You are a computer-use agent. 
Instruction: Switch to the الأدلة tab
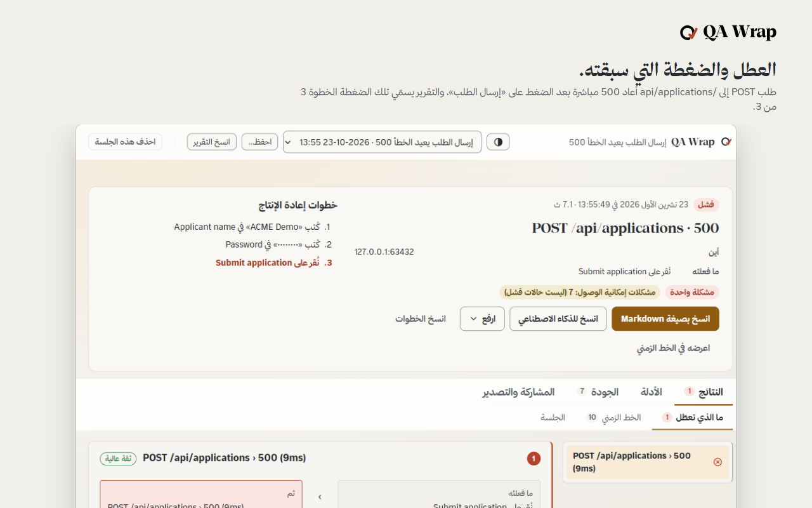(x=652, y=392)
